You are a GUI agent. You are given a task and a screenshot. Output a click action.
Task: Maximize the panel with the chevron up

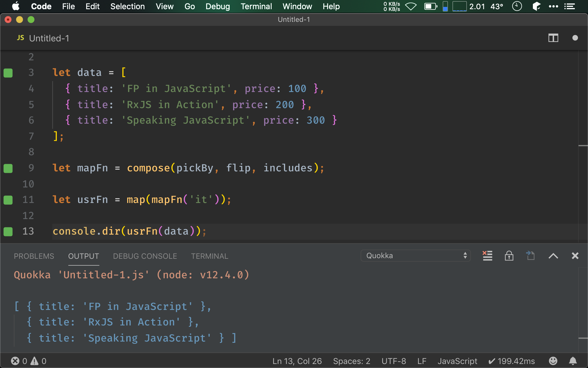(553, 256)
